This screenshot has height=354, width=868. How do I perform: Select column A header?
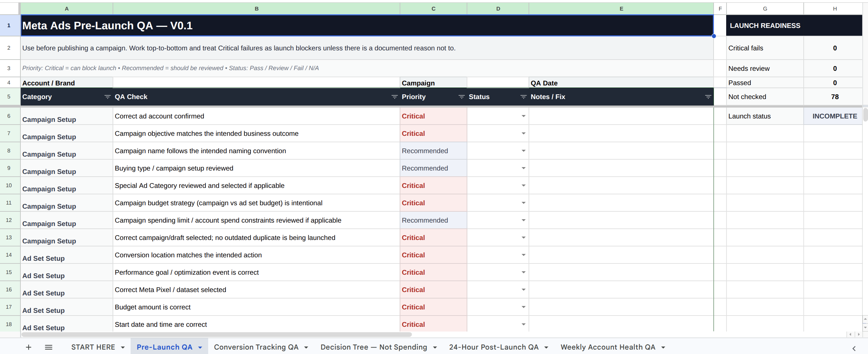(67, 9)
